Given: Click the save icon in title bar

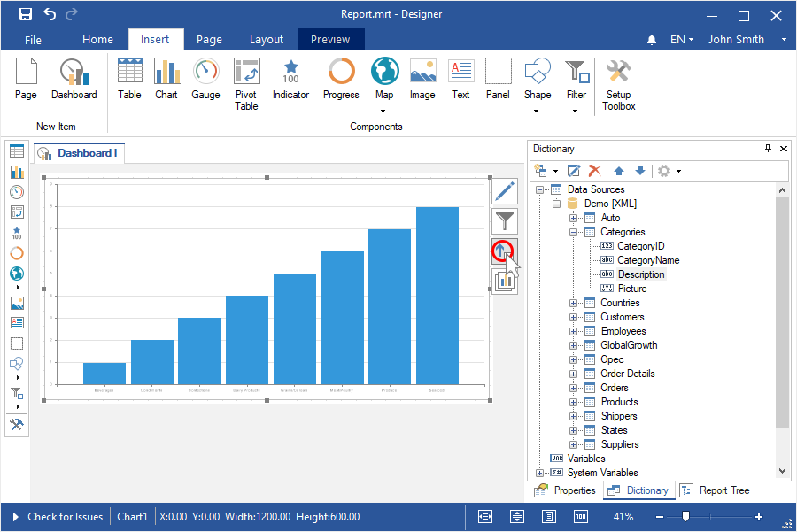Looking at the screenshot, I should 26,14.
